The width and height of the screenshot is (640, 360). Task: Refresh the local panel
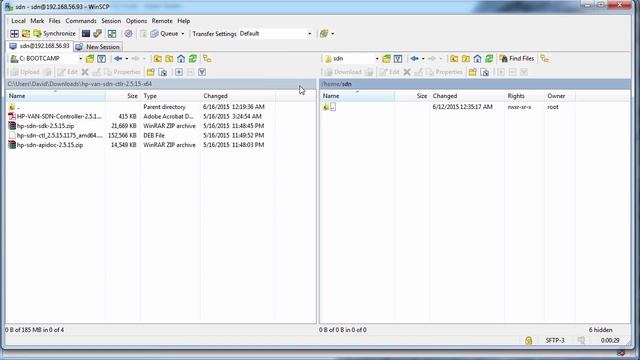point(193,59)
